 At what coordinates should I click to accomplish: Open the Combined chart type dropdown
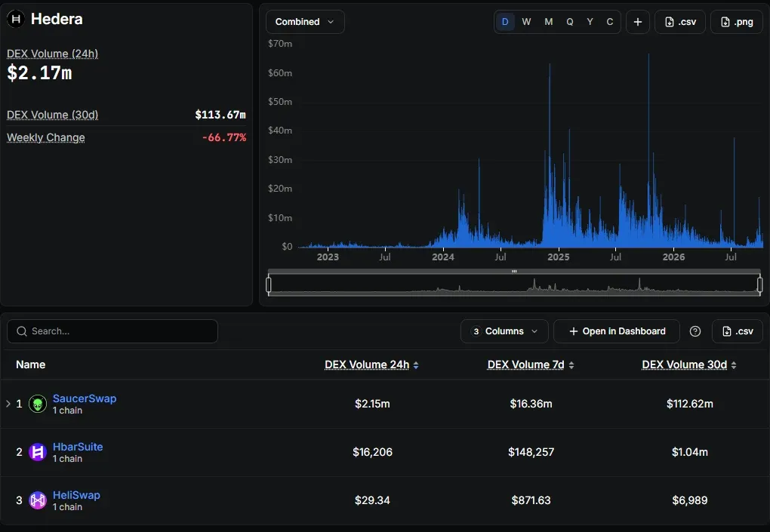tap(305, 22)
